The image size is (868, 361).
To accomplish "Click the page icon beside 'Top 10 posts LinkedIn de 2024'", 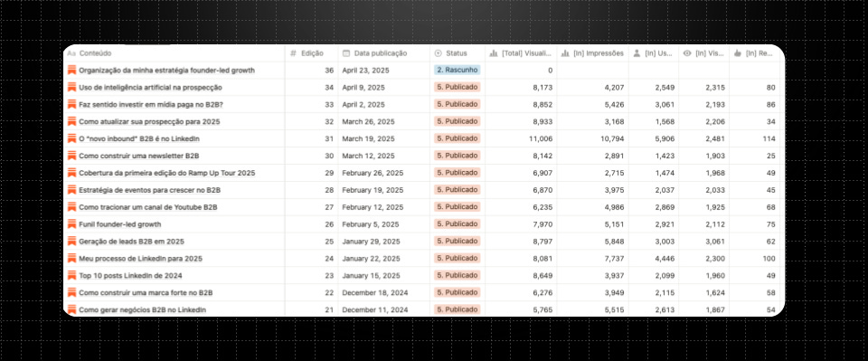I will tap(71, 275).
